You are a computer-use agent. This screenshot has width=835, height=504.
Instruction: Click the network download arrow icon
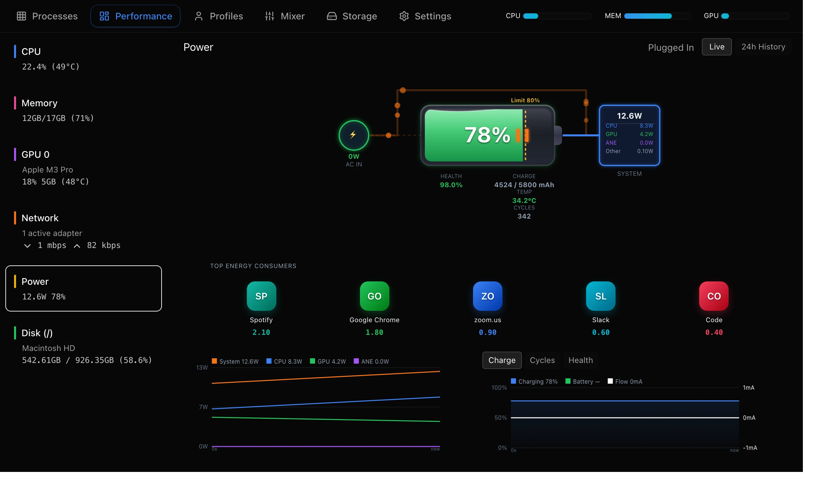pos(27,246)
